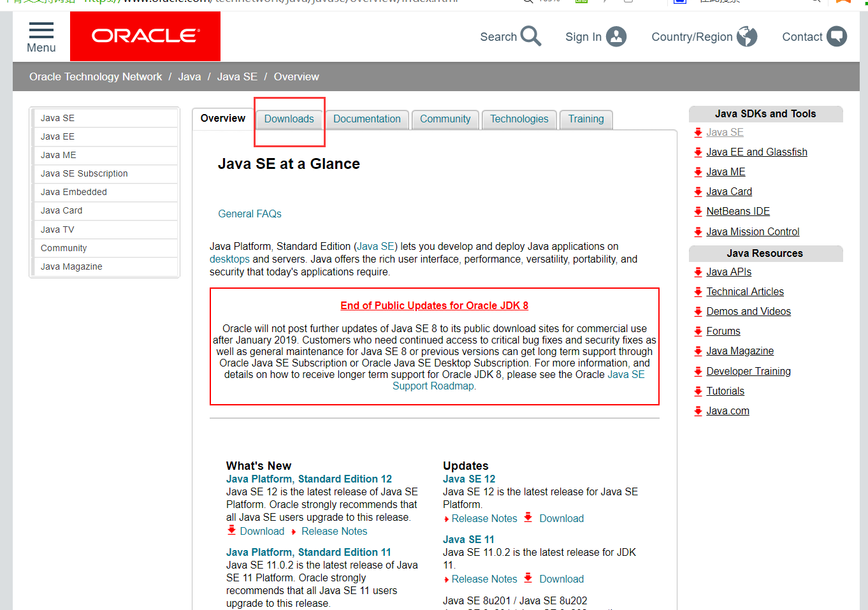Open Java EE and Glassfish sidebar link
Viewport: 868px width, 610px height.
click(x=756, y=152)
